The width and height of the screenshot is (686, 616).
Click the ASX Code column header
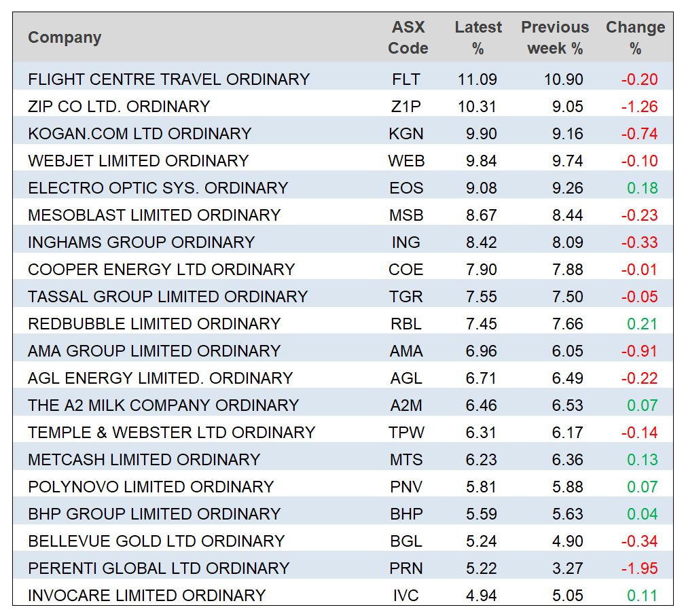pos(408,37)
